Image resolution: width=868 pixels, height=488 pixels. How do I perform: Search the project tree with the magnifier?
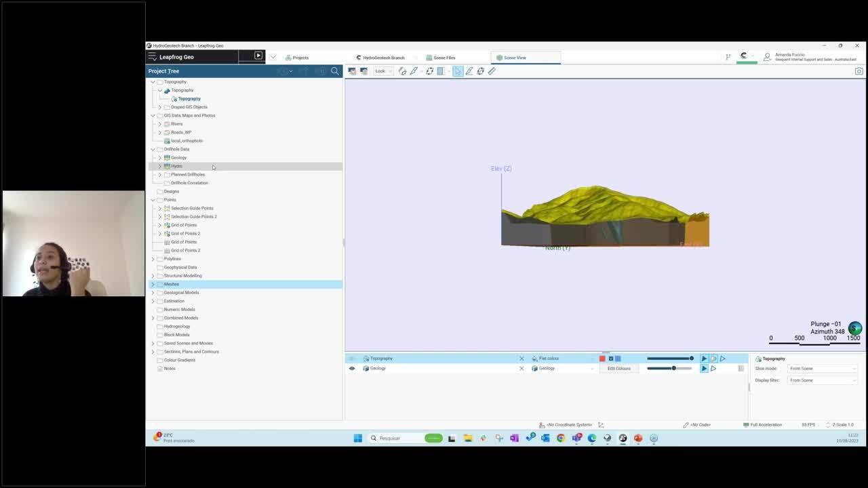pos(334,71)
